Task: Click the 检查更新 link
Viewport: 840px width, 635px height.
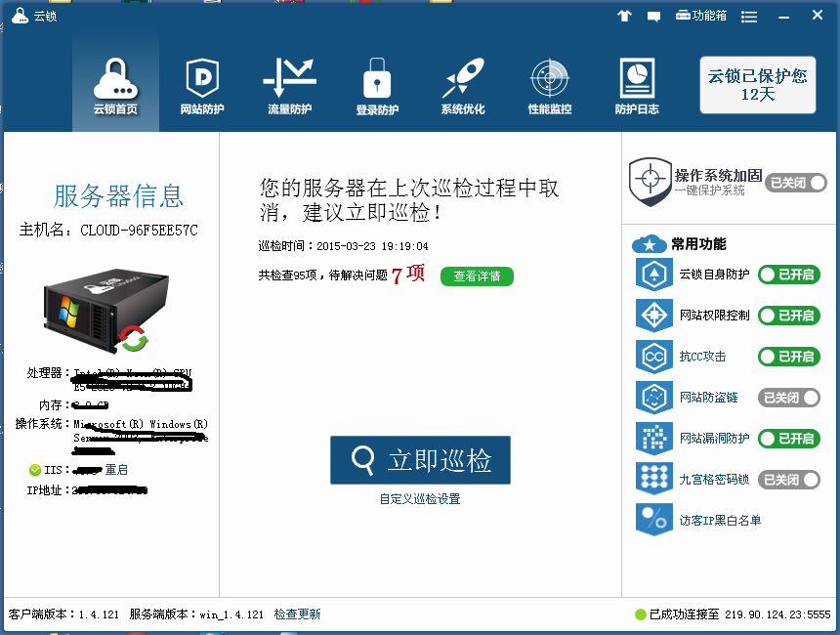Action: pyautogui.click(x=297, y=614)
